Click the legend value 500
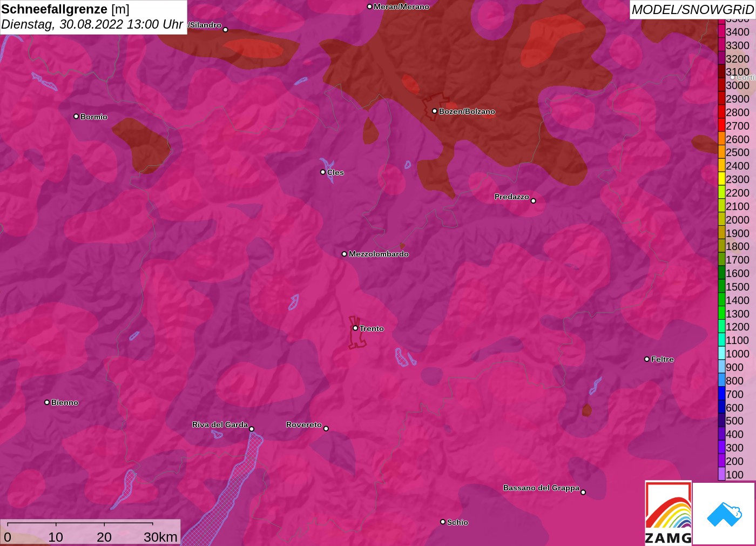This screenshot has width=756, height=546. [x=734, y=421]
